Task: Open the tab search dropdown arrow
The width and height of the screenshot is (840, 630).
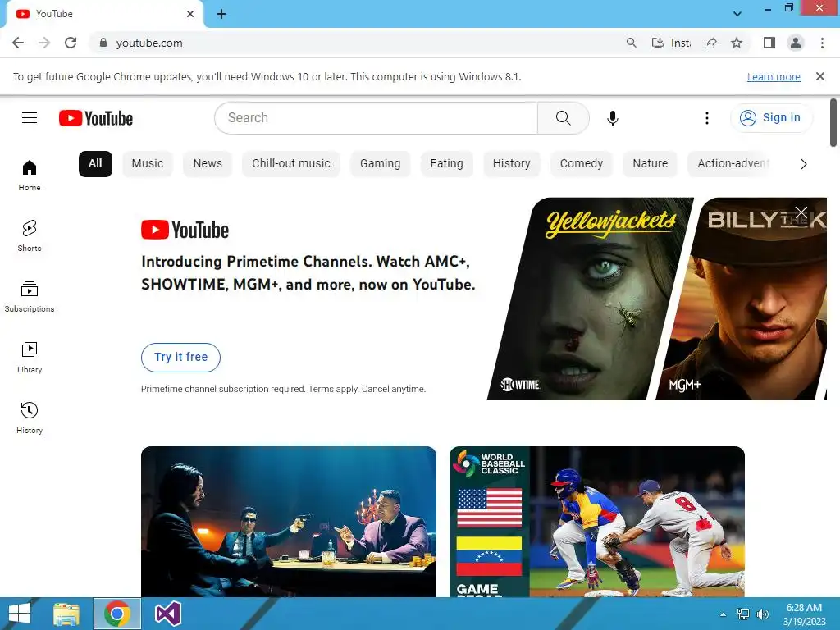Action: 737,14
